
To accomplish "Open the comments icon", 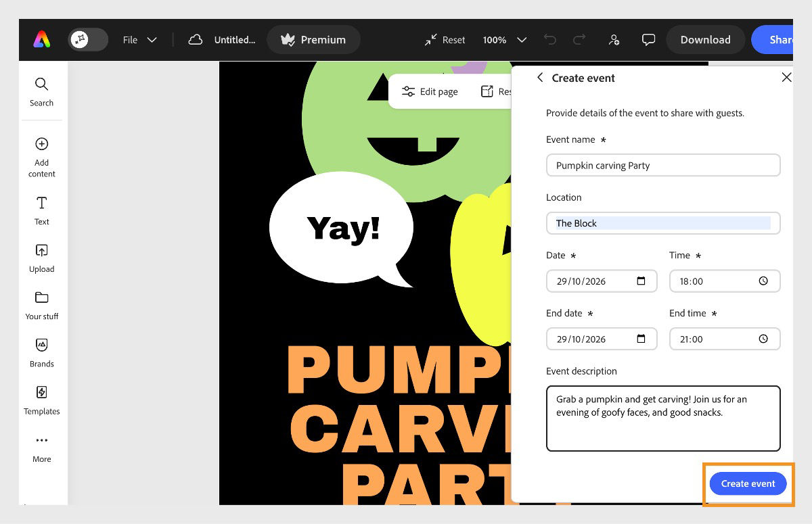I will 648,40.
